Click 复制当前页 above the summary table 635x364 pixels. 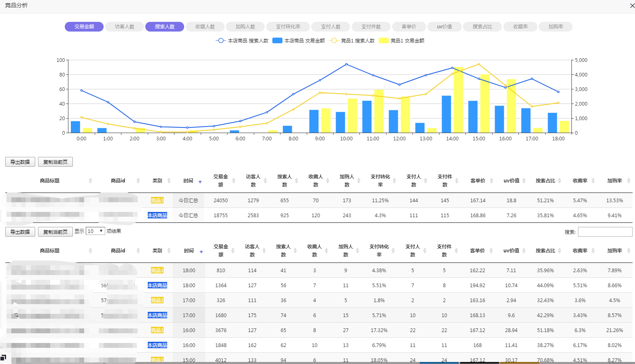coord(55,162)
